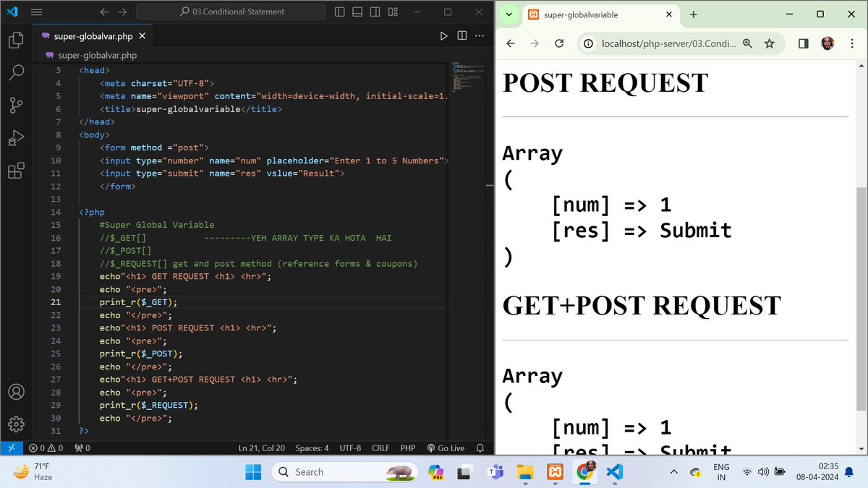
Task: Toggle the secondary side bar layout icon
Action: coord(375,12)
